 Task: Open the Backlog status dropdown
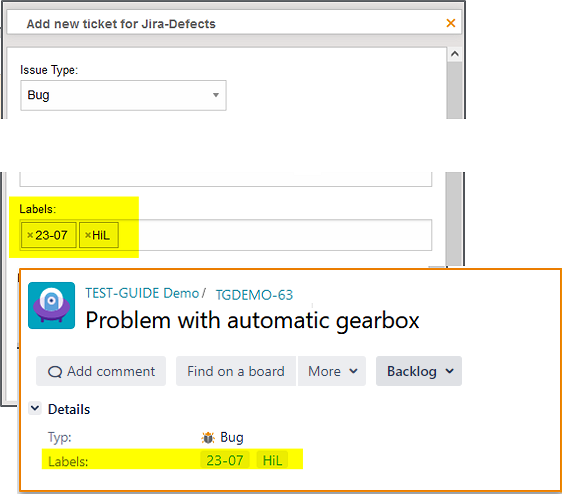(419, 371)
